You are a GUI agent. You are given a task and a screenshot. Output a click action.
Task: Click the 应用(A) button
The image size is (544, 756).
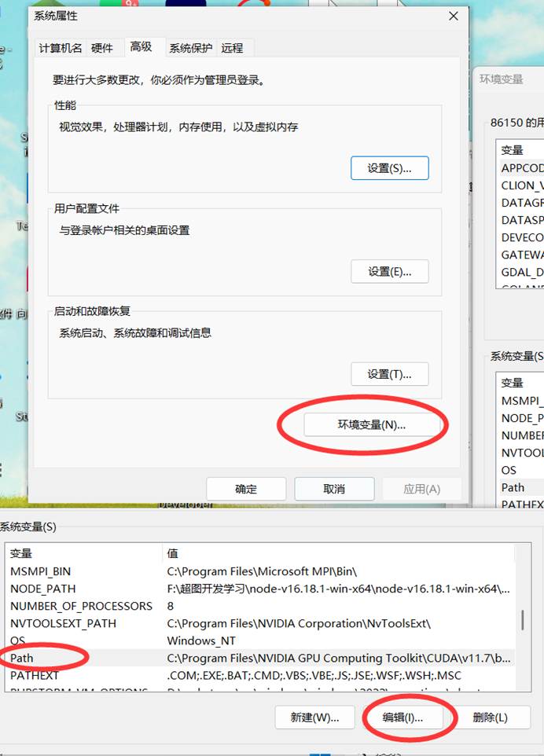[421, 489]
